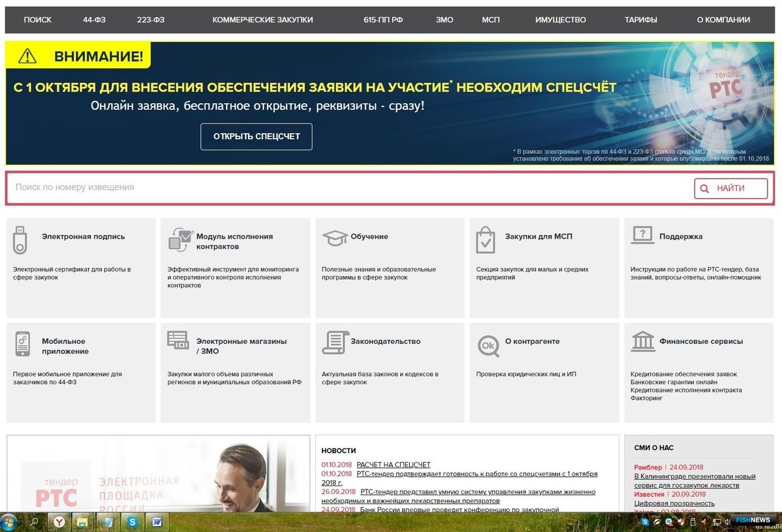
Task: Click the РТС-тендер promo banner with businessman
Action: [158, 474]
